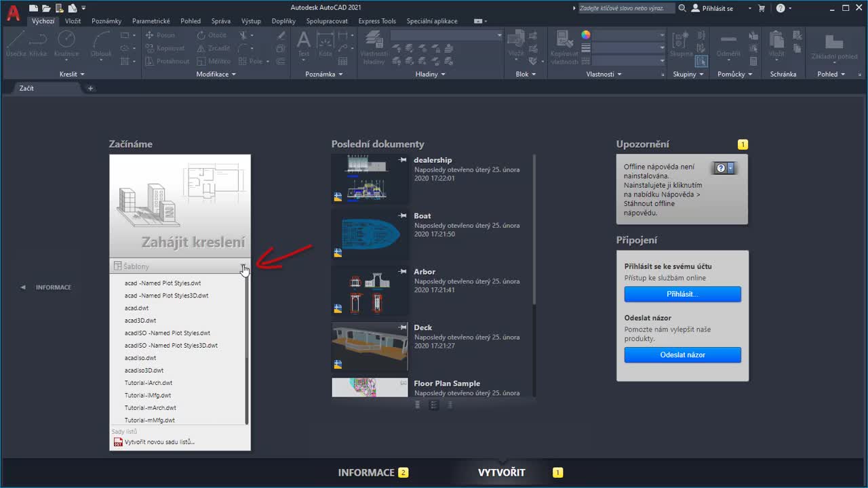This screenshot has width=868, height=488.
Task: Click the search magnifier icon in title bar
Action: pyautogui.click(x=682, y=8)
